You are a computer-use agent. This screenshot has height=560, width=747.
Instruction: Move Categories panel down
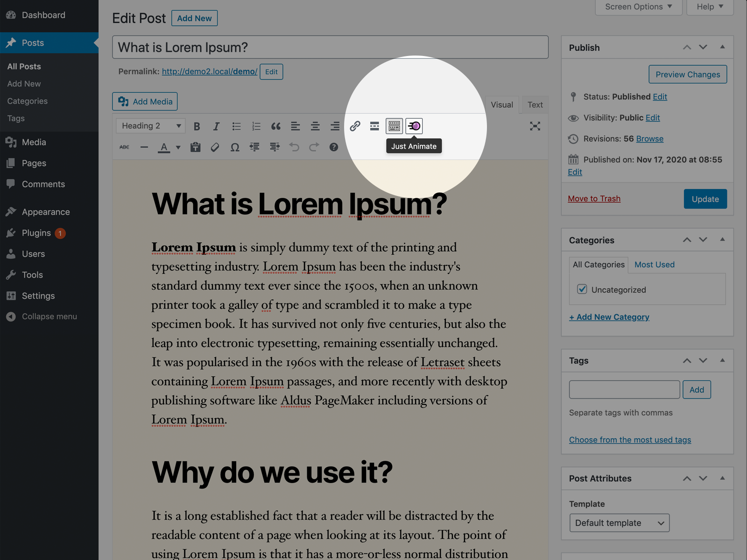(x=703, y=240)
